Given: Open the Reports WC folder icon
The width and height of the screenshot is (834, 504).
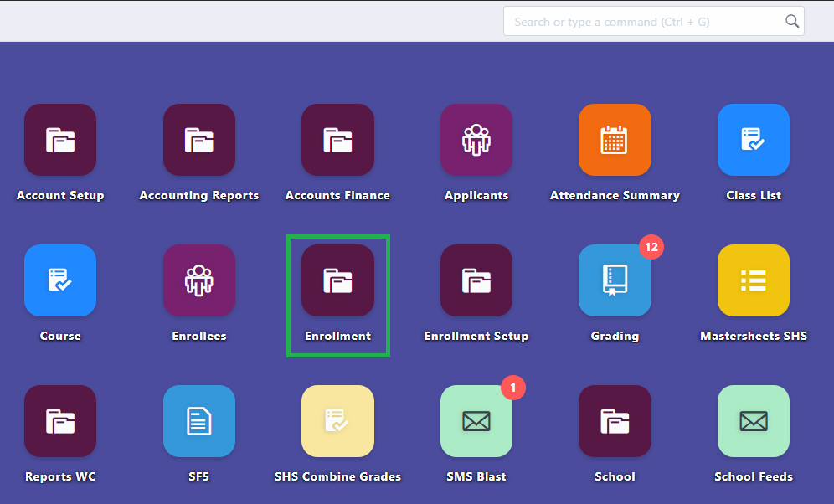Looking at the screenshot, I should tap(60, 421).
